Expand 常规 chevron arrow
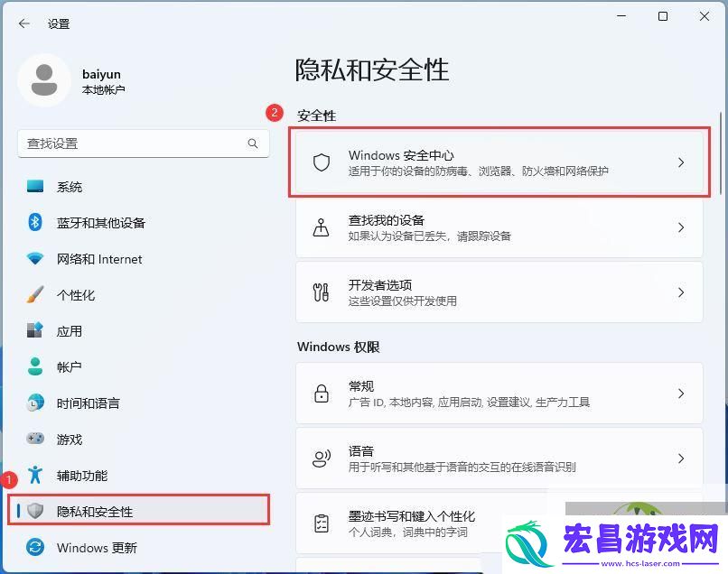This screenshot has width=728, height=574. coord(681,393)
